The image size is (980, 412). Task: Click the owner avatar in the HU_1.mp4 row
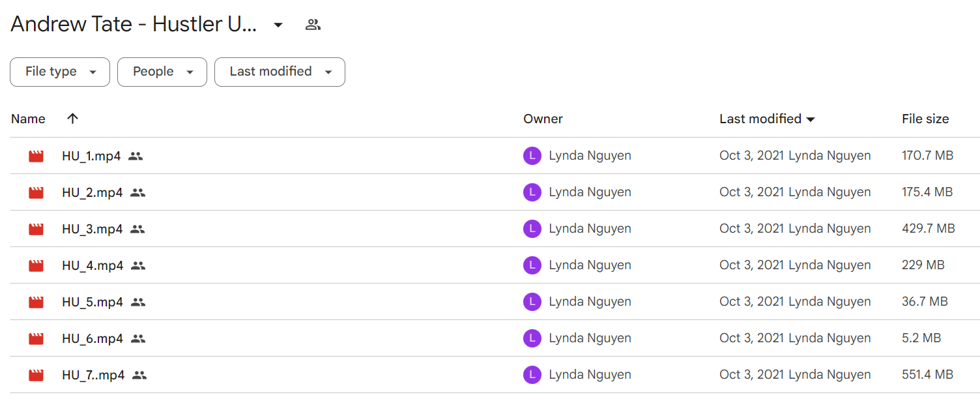(532, 156)
